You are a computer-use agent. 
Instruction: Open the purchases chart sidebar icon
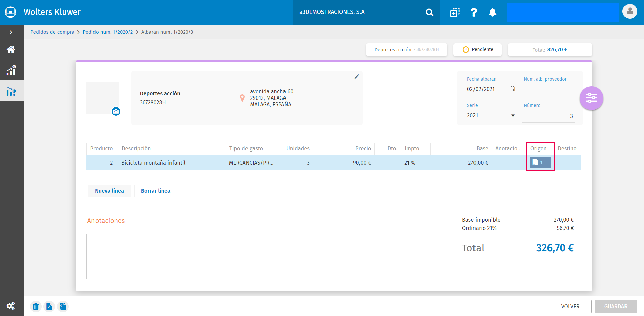click(11, 91)
